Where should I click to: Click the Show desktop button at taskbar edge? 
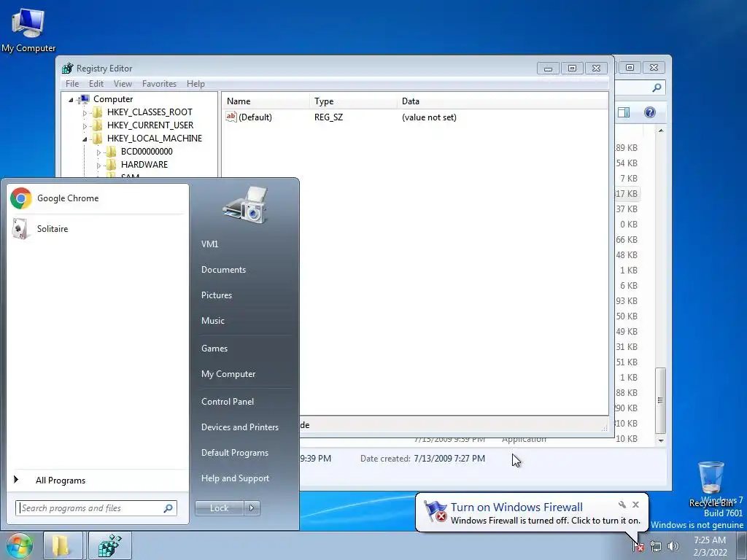(741, 545)
